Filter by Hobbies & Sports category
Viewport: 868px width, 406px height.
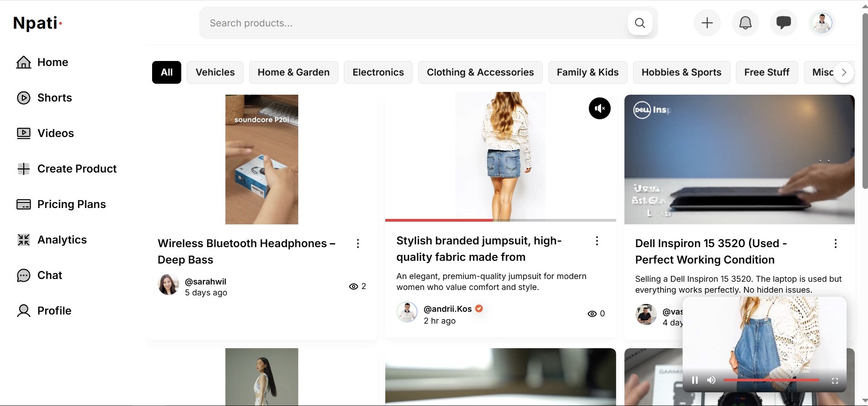tap(681, 72)
